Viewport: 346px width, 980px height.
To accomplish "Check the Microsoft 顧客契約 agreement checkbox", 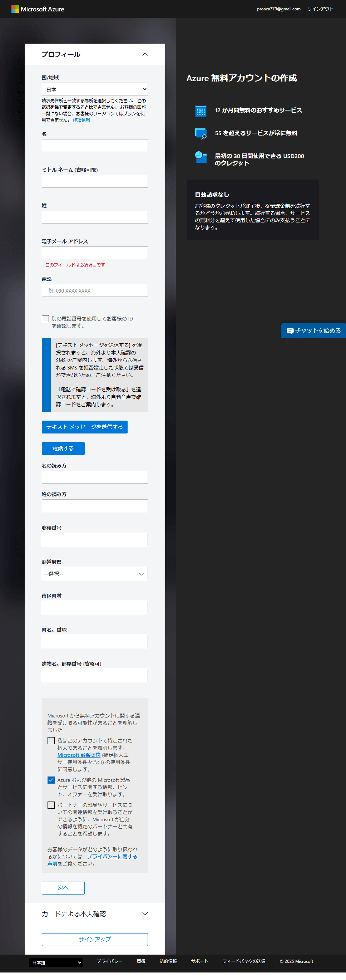I will (51, 741).
